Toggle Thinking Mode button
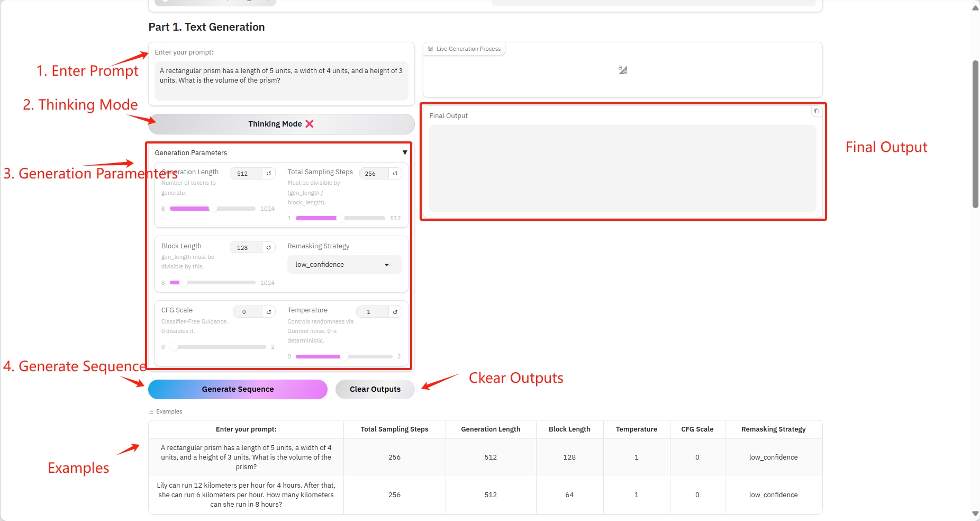Image resolution: width=980 pixels, height=521 pixels. tap(281, 124)
